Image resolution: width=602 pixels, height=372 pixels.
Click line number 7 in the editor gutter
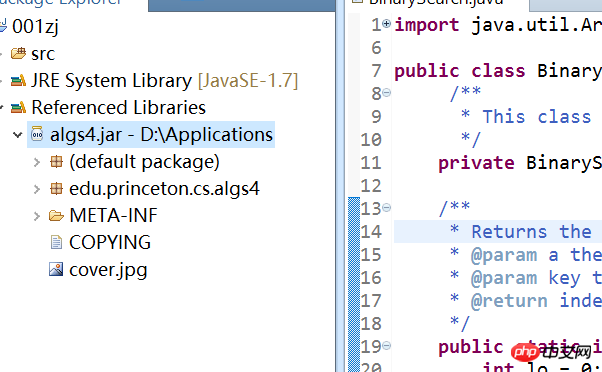click(x=376, y=71)
